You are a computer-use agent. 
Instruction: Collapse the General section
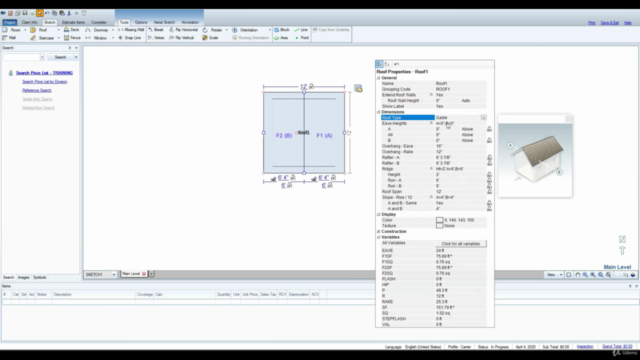pos(378,78)
